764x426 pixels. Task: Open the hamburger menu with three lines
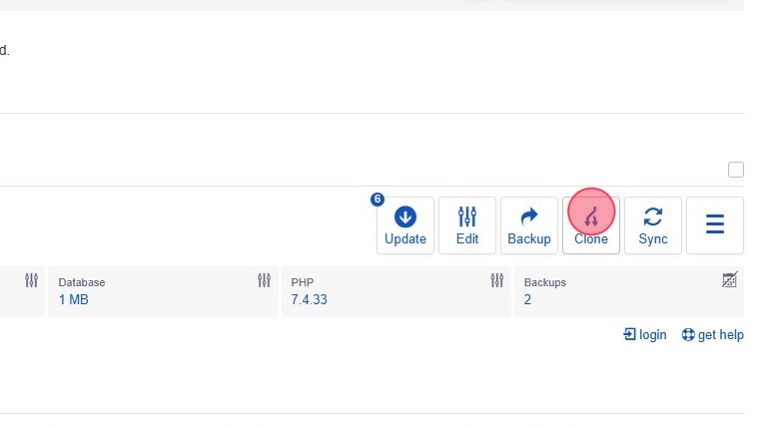715,225
